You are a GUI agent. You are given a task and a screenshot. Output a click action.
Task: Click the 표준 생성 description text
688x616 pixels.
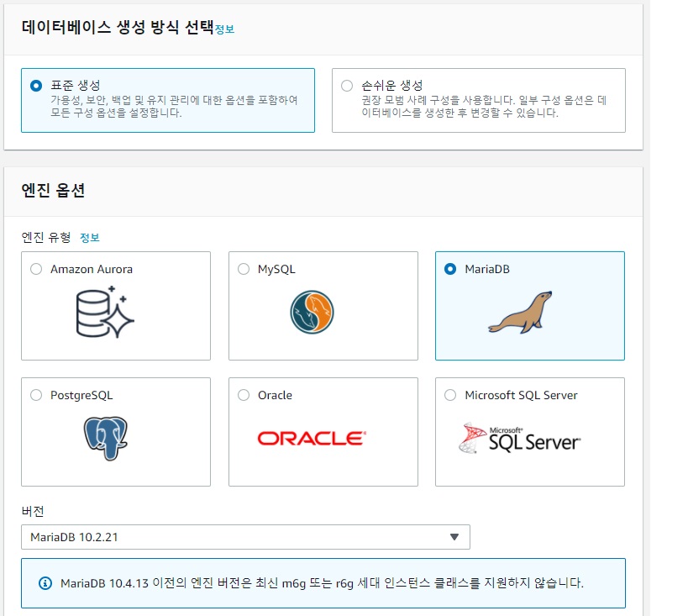pyautogui.click(x=174, y=106)
